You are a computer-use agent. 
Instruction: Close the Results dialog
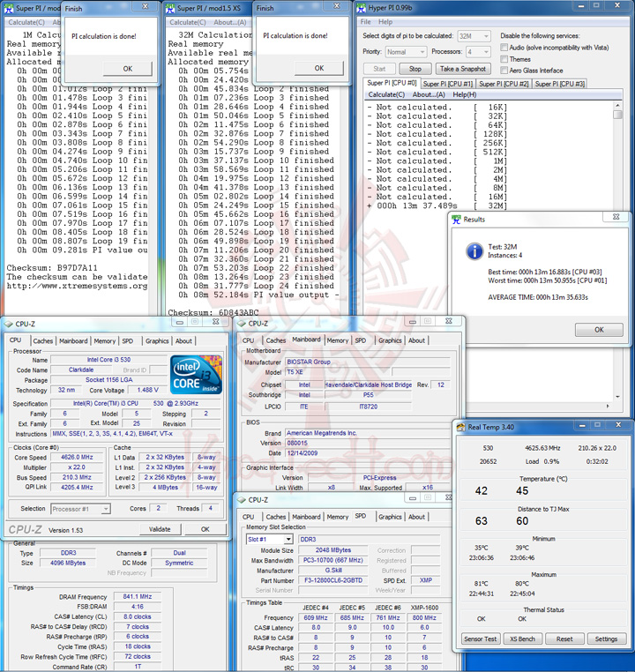616,217
